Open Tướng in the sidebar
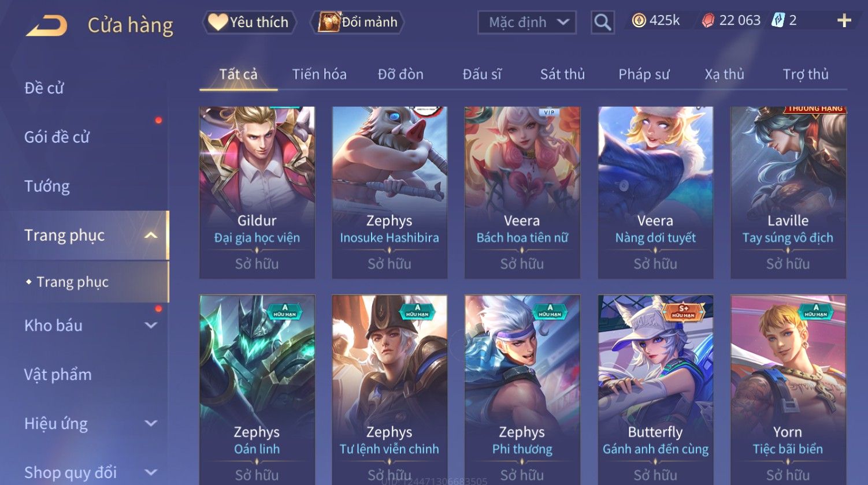The height and width of the screenshot is (485, 868). pos(47,186)
